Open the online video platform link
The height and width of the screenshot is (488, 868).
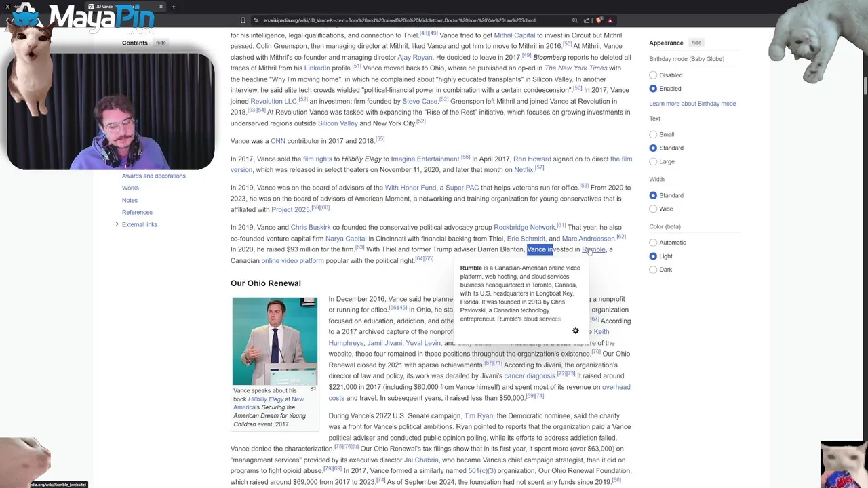[292, 261]
